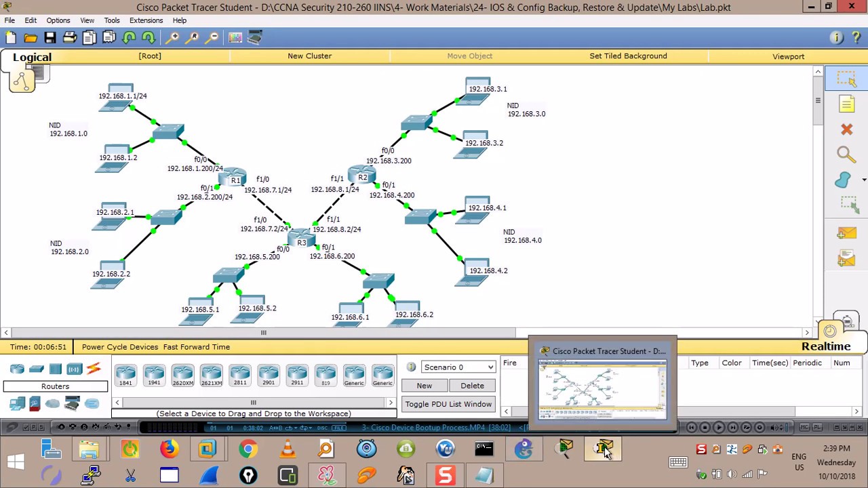Image resolution: width=868 pixels, height=488 pixels.
Task: Save the lab with the floppy icon
Action: (x=50, y=38)
